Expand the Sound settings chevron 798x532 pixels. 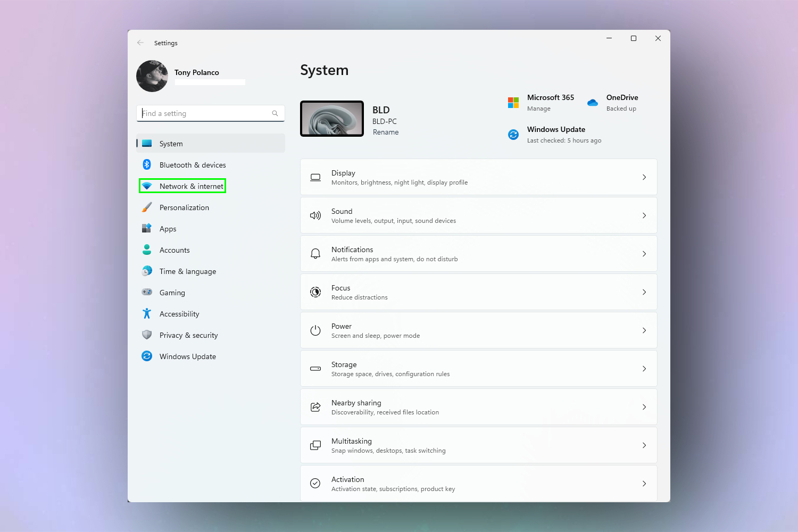pyautogui.click(x=644, y=215)
